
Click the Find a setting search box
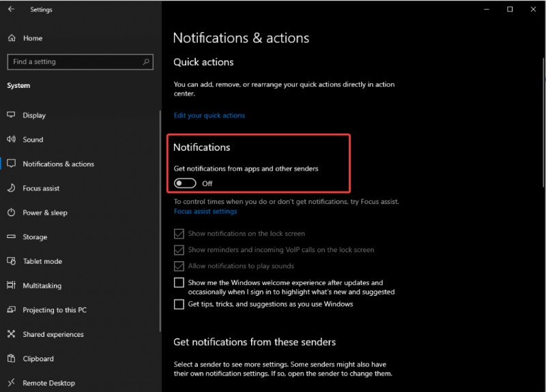75,62
